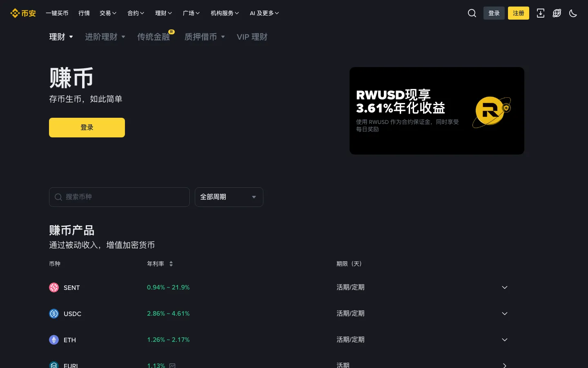Select the 进阶理财 tab
This screenshot has width=588, height=368.
[x=105, y=37]
